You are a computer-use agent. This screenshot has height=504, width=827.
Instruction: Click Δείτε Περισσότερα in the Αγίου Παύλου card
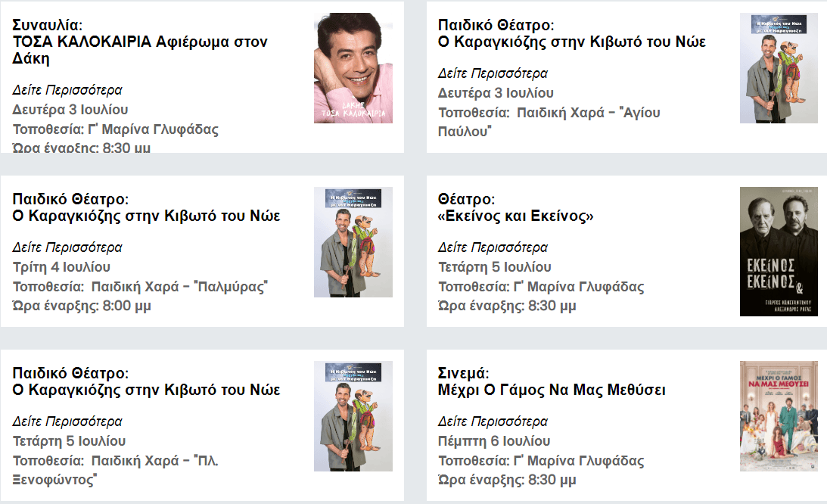point(493,73)
